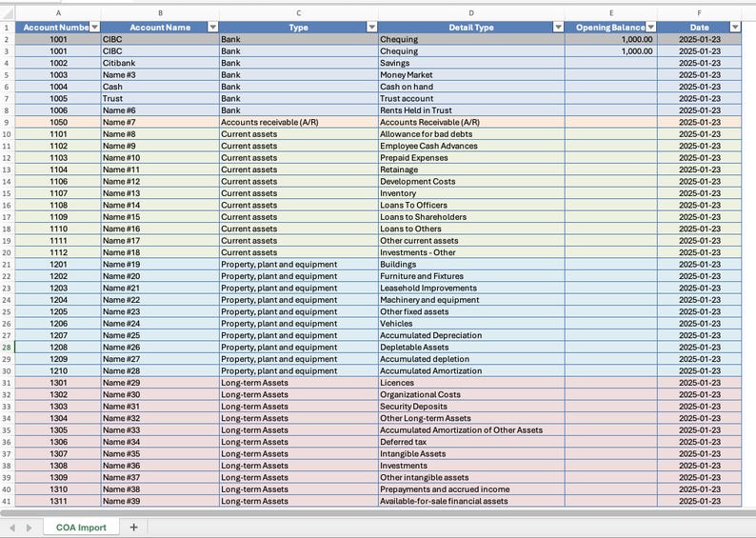This screenshot has height=538, width=756.
Task: Click the Machinery and equipment cell
Action: click(x=471, y=299)
